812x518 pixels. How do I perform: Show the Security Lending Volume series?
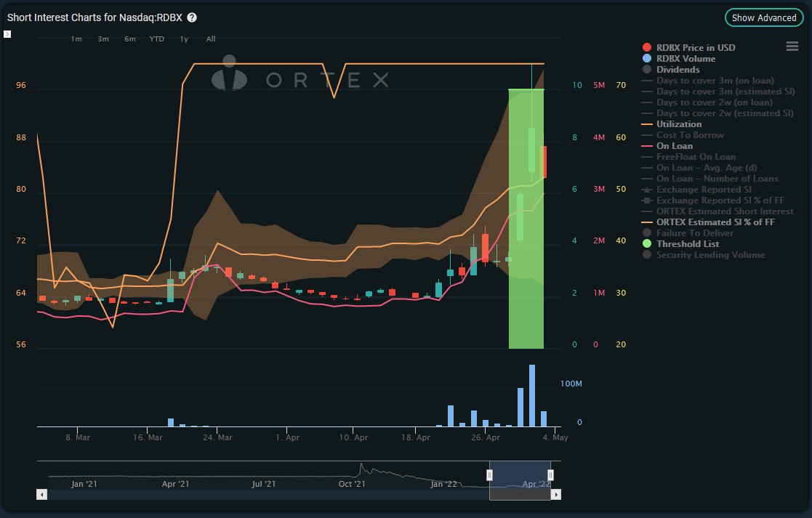[704, 254]
